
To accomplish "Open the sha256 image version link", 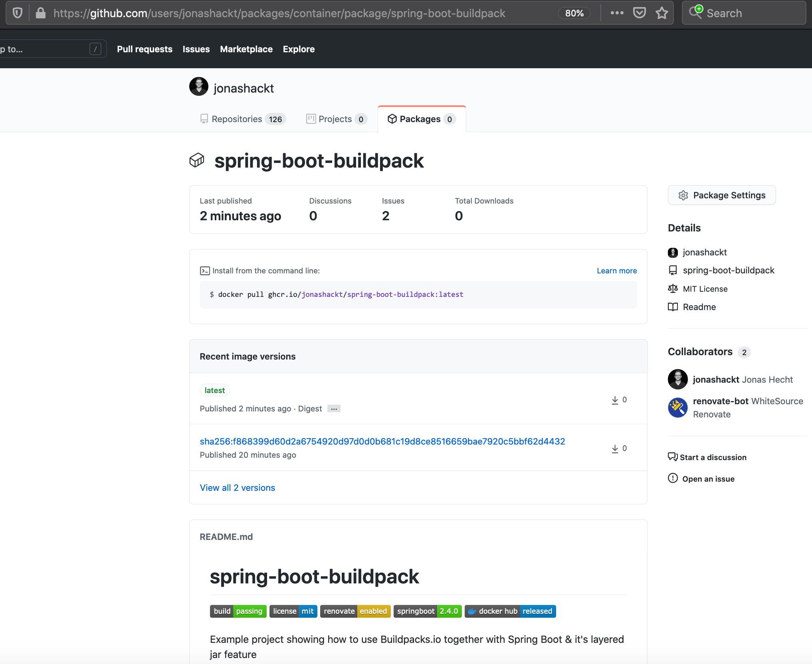I will (x=382, y=441).
